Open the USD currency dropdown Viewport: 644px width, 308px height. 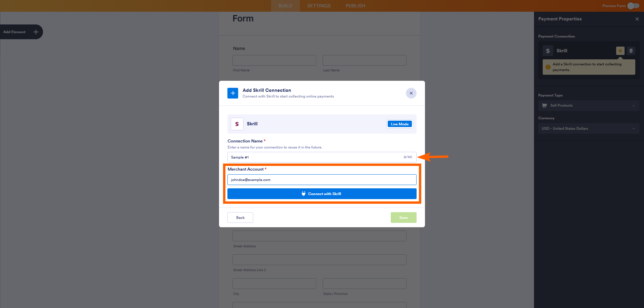click(x=589, y=128)
